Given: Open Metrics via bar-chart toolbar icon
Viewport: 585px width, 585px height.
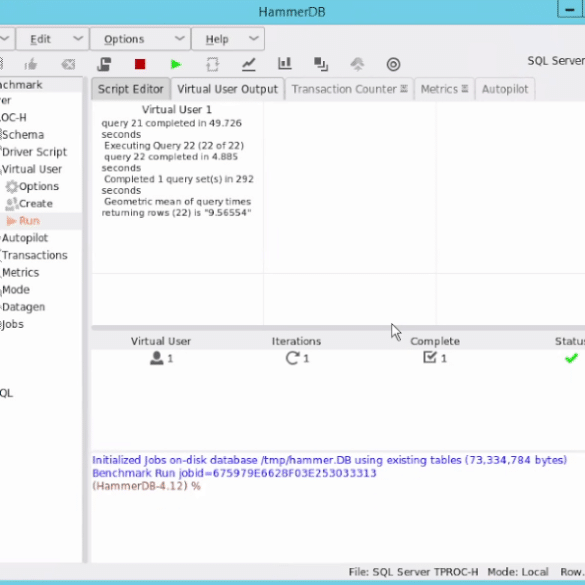Looking at the screenshot, I should (285, 63).
